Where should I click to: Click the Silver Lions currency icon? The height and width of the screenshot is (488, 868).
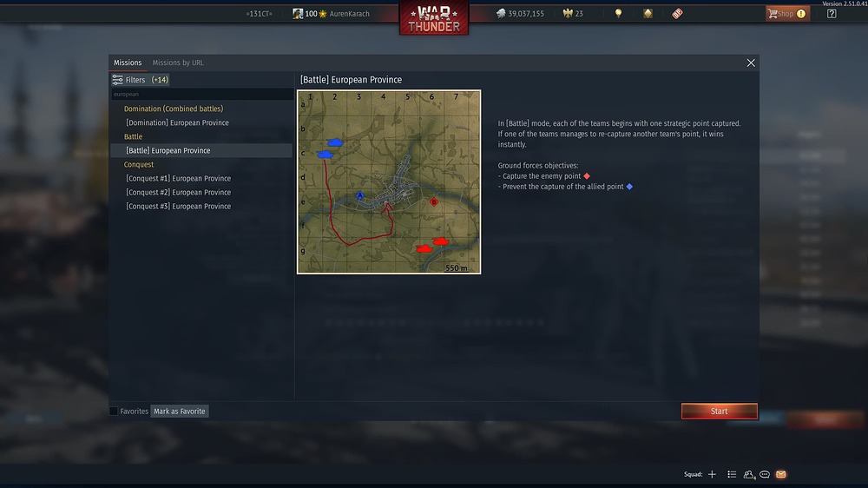501,13
